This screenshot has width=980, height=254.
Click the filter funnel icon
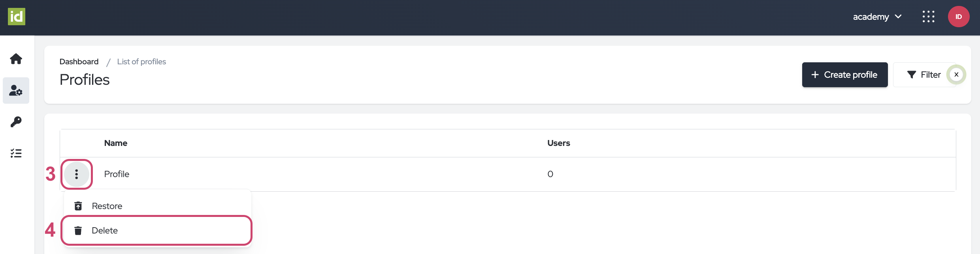[x=911, y=75]
